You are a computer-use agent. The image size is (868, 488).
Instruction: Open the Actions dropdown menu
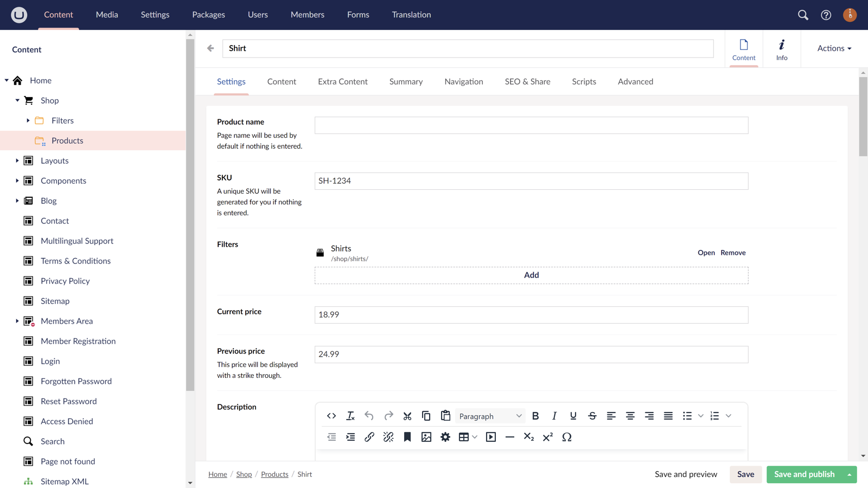[834, 48]
